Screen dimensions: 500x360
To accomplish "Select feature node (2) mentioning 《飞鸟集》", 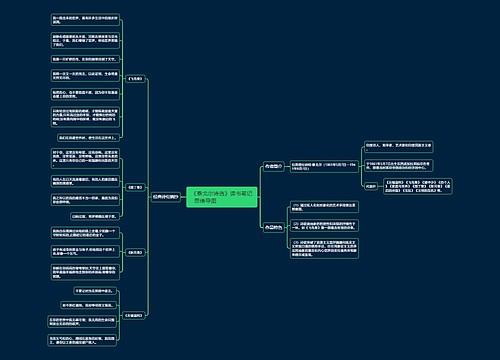I will 324,226.
